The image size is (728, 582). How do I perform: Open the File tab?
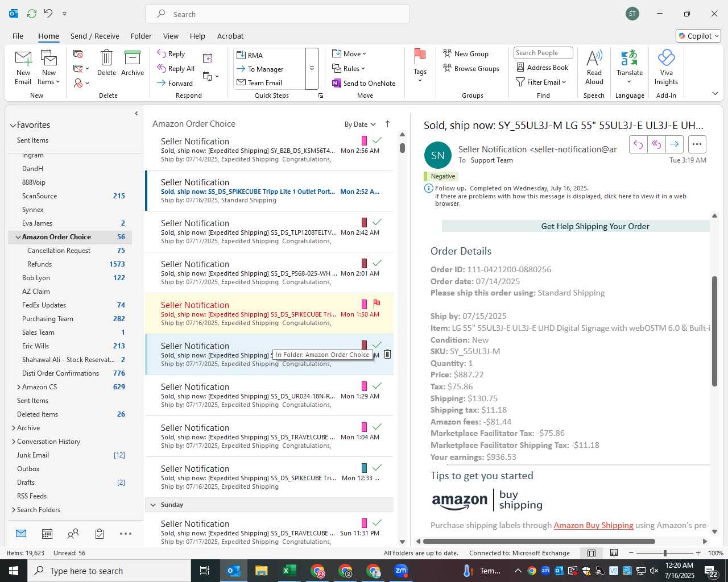pyautogui.click(x=18, y=36)
